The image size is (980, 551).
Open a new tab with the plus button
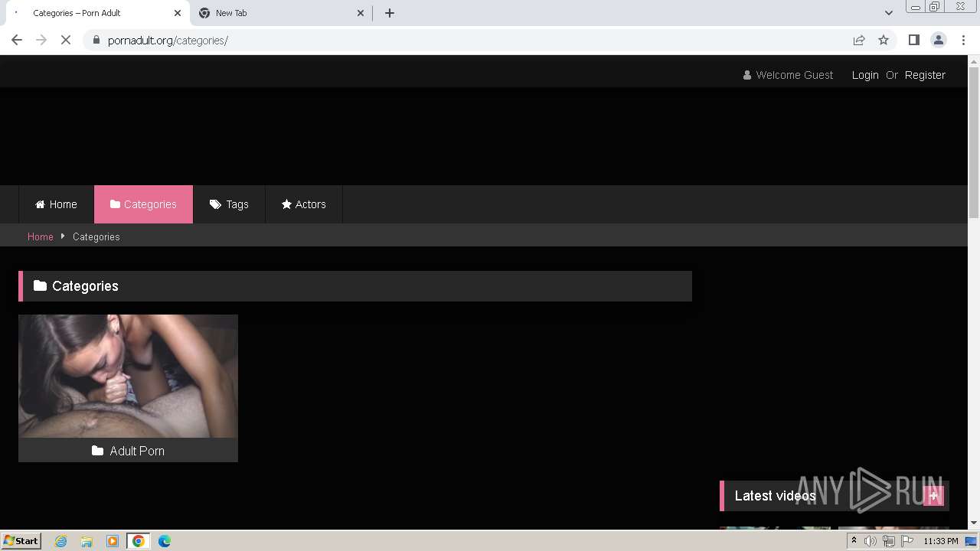tap(389, 13)
